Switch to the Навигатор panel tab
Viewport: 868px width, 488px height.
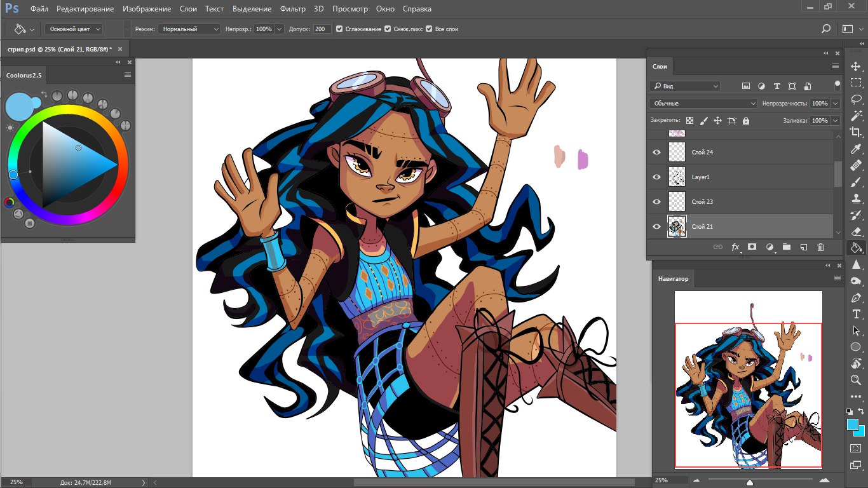pos(673,278)
